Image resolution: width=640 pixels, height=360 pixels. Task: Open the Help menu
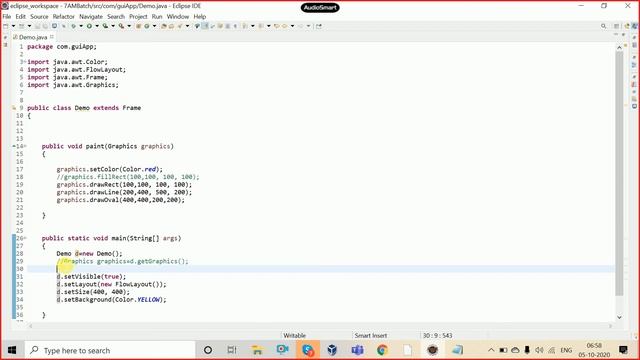click(x=200, y=17)
